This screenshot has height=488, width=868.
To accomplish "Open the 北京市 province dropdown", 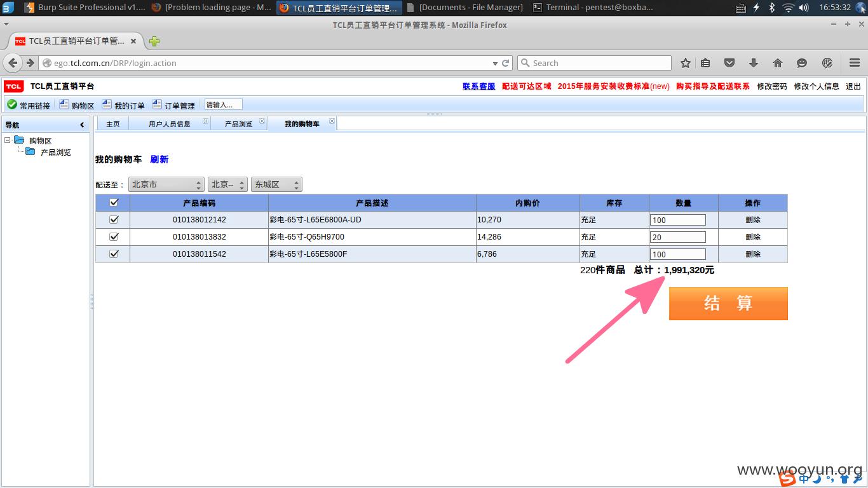I will tap(166, 184).
